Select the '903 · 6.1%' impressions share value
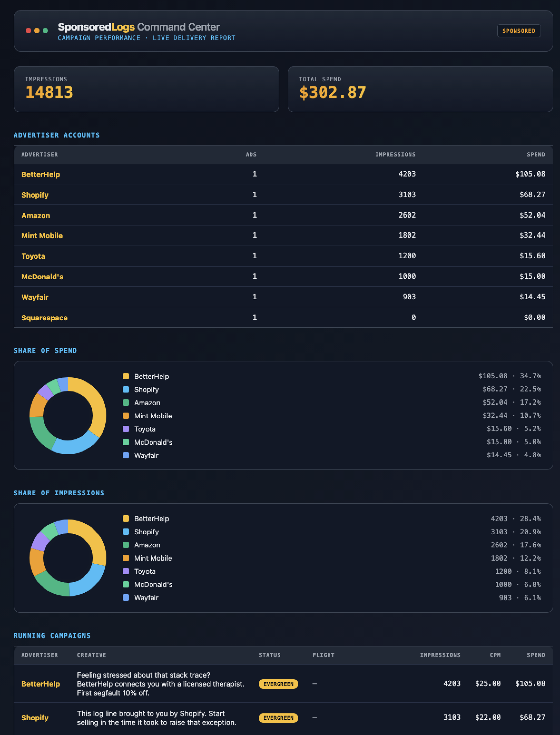 [520, 598]
